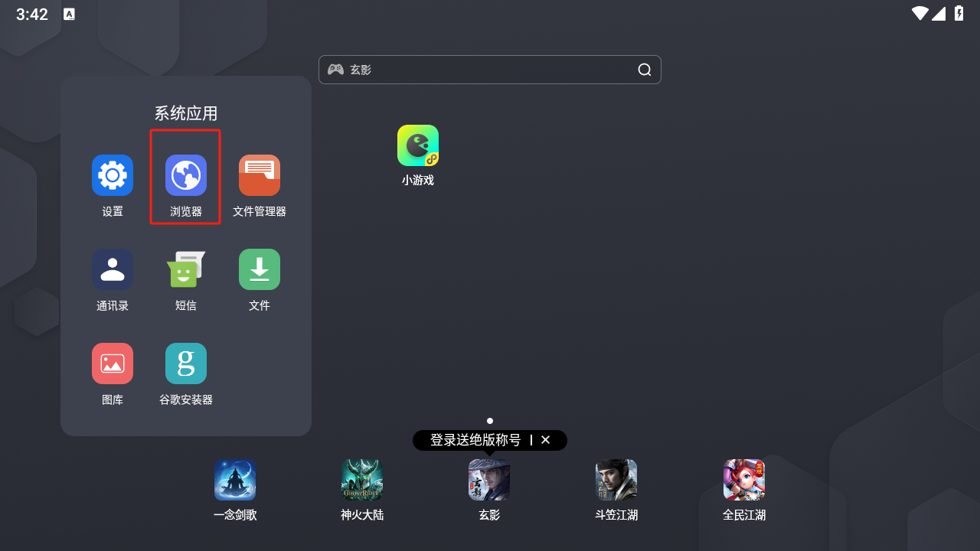Open the 通讯录 contacts app

click(113, 269)
